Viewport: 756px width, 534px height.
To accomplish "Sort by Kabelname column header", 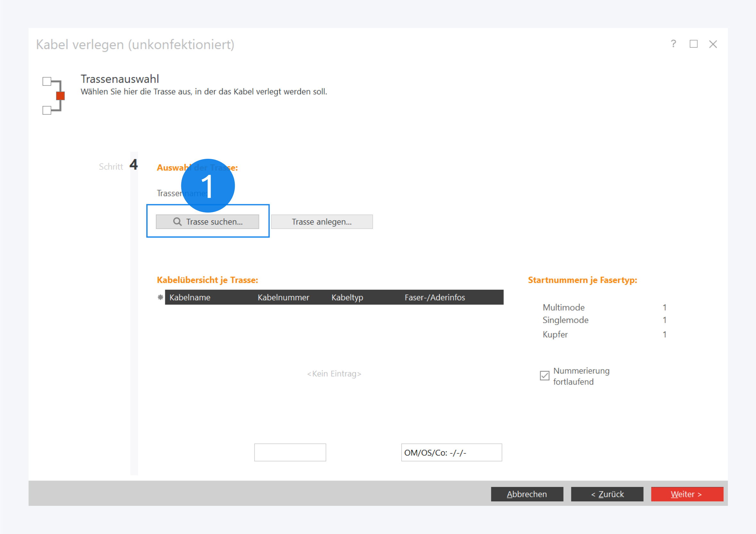I will (x=190, y=297).
